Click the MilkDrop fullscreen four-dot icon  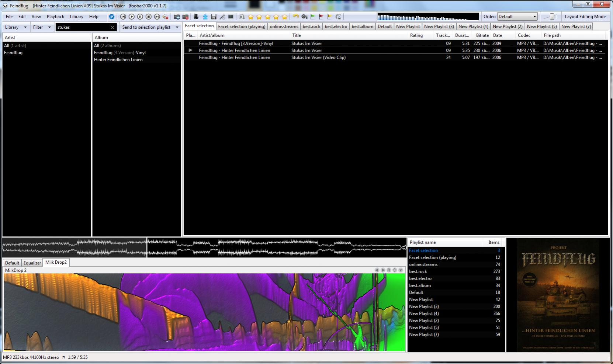coord(395,270)
